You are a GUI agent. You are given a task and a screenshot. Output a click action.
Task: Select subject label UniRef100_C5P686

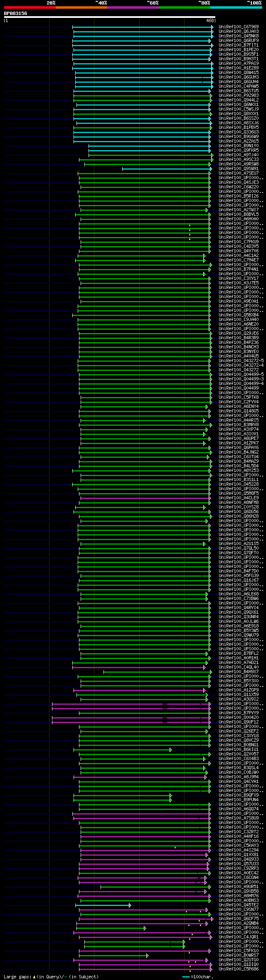(x=239, y=969)
